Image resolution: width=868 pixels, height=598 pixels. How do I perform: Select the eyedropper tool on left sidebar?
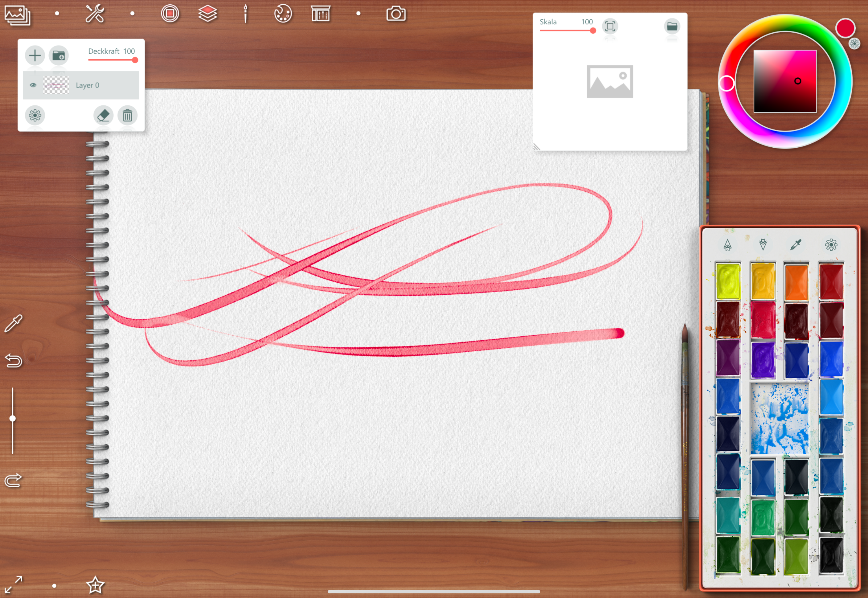coord(14,324)
